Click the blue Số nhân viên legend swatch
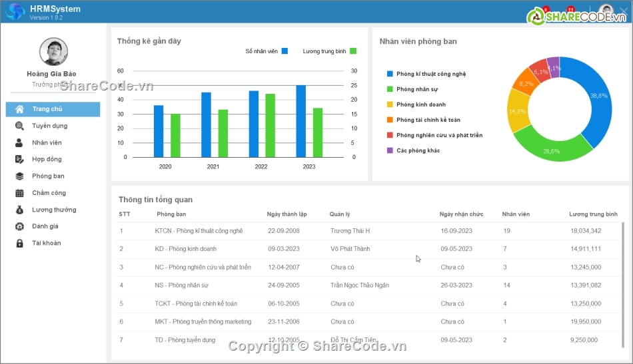Screen dimensions: 633x364 (285, 51)
